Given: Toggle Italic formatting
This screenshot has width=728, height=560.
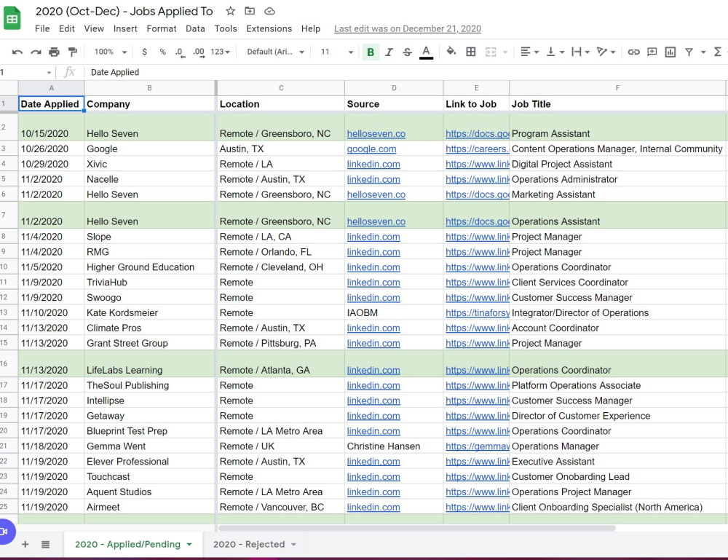Looking at the screenshot, I should 389,52.
